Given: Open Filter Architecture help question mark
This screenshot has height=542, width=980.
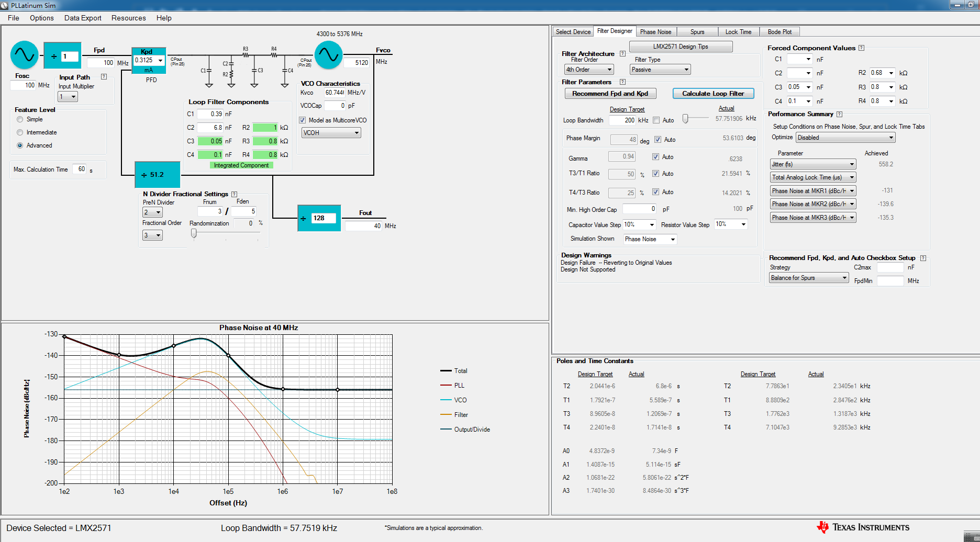Looking at the screenshot, I should [622, 54].
